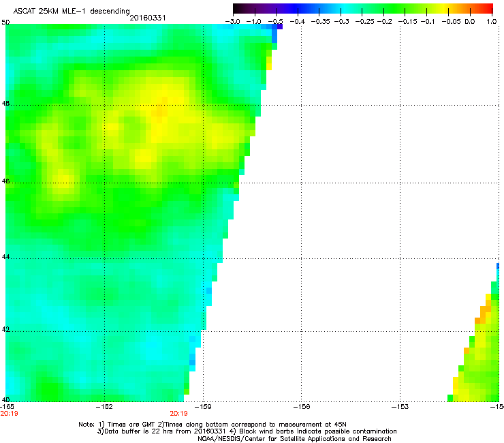Click longitude label -165
Image resolution: width=504 pixels, height=443 pixels.
point(7,407)
